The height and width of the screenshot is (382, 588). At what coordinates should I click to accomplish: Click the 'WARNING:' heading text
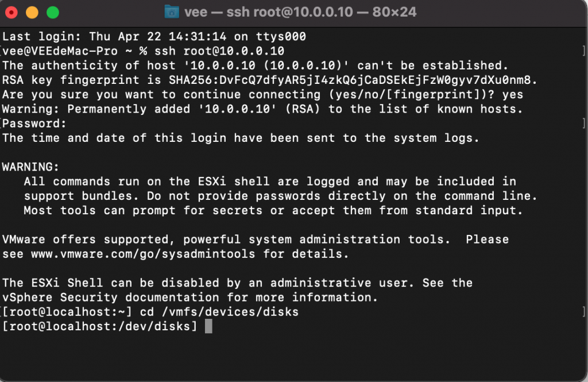[x=31, y=167]
